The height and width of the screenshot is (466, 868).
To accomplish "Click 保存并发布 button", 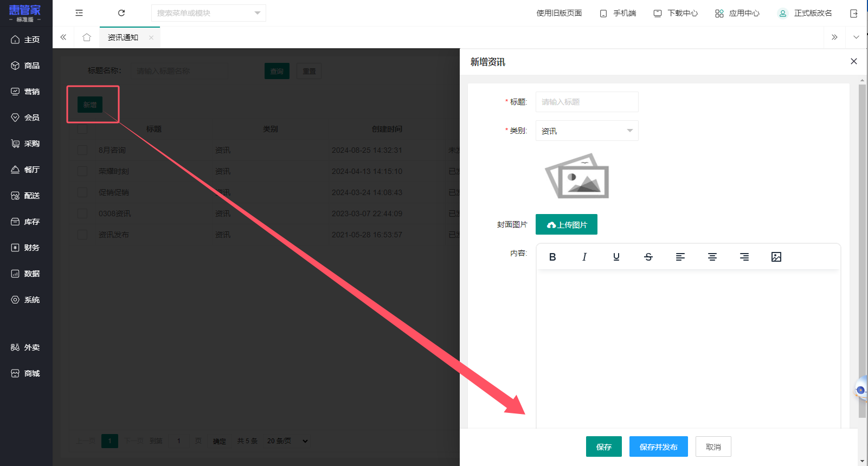I will tap(659, 446).
